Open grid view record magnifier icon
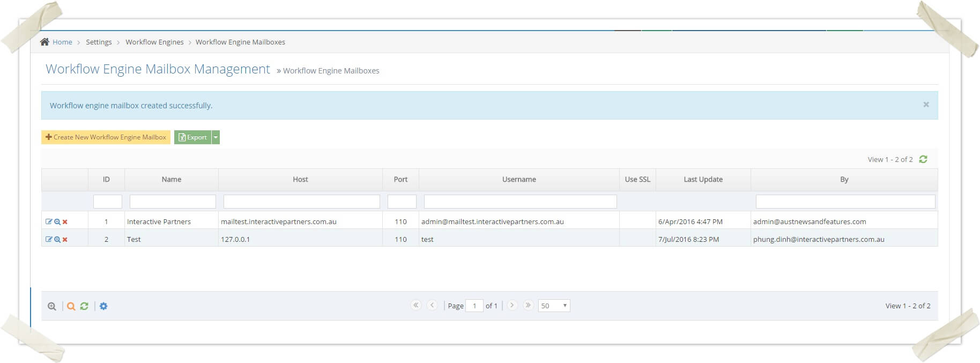The height and width of the screenshot is (363, 980). [x=52, y=306]
